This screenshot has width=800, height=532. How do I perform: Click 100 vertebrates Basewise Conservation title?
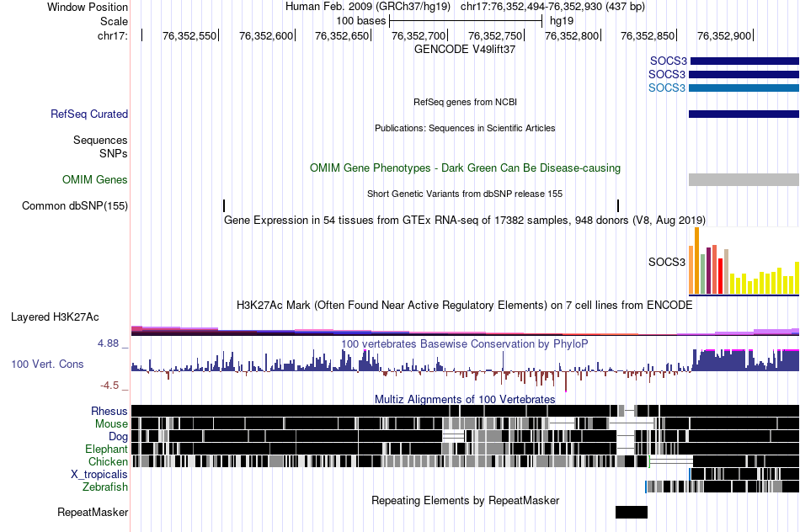[x=465, y=343]
